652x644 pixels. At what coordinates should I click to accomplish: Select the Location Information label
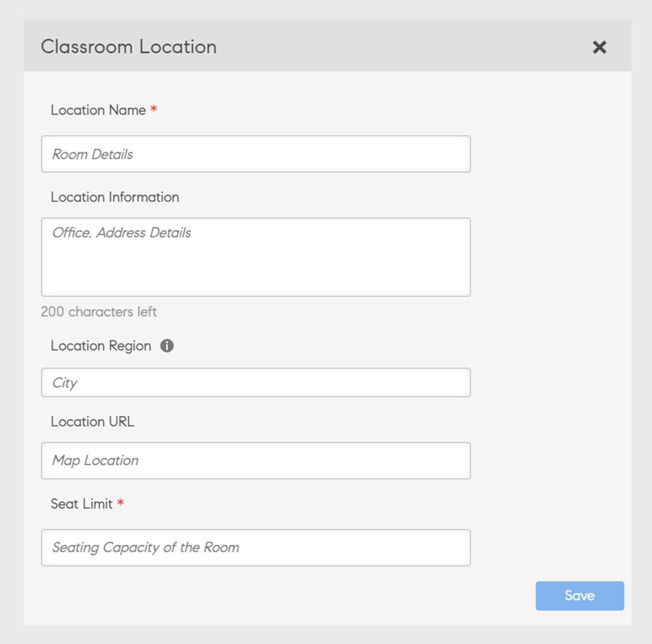[114, 196]
